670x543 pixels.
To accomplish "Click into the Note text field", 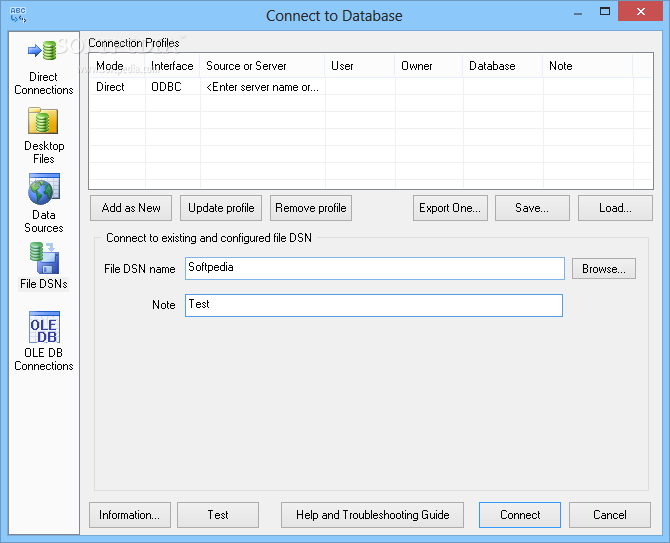I will point(373,305).
